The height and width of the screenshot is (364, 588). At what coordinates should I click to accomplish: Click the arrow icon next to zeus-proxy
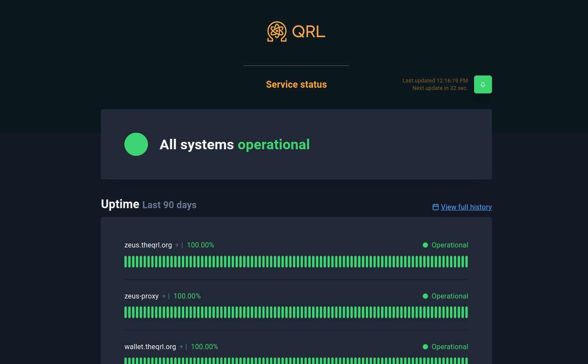163,296
